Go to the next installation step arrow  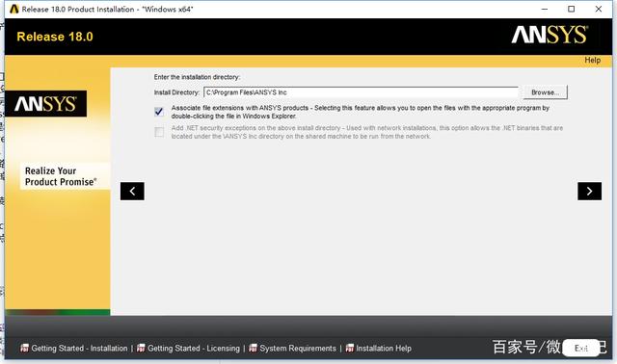(x=589, y=191)
